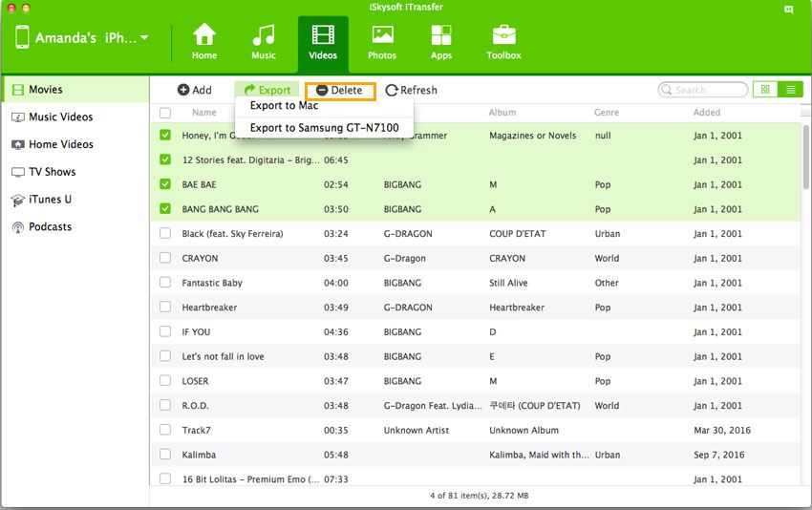The height and width of the screenshot is (510, 812).
Task: Click the 04:36 duration of IF YOU
Action: point(336,332)
